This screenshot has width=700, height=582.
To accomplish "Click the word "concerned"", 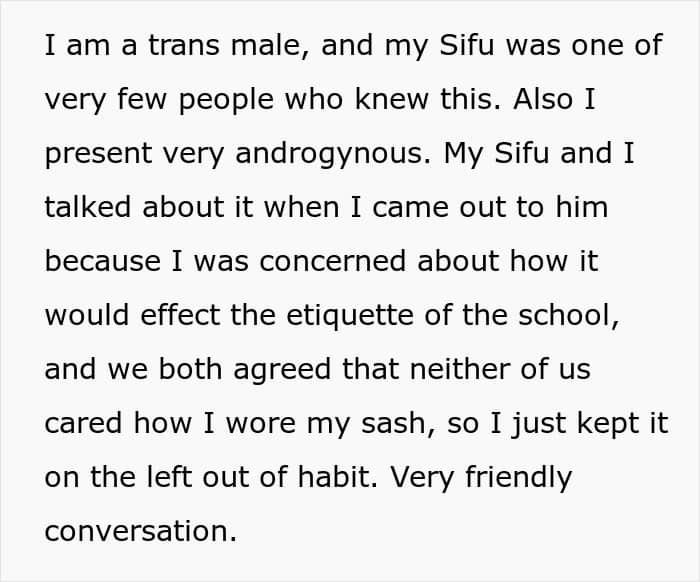I will pos(333,261).
